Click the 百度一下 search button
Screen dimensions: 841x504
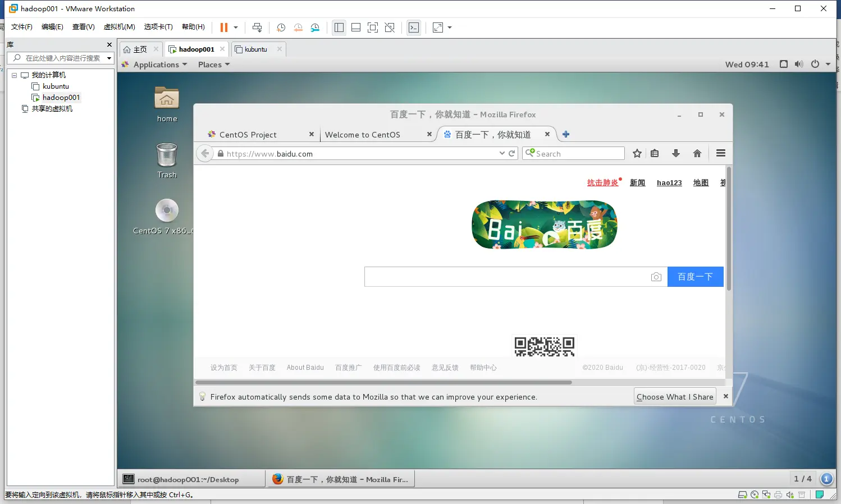pos(695,277)
